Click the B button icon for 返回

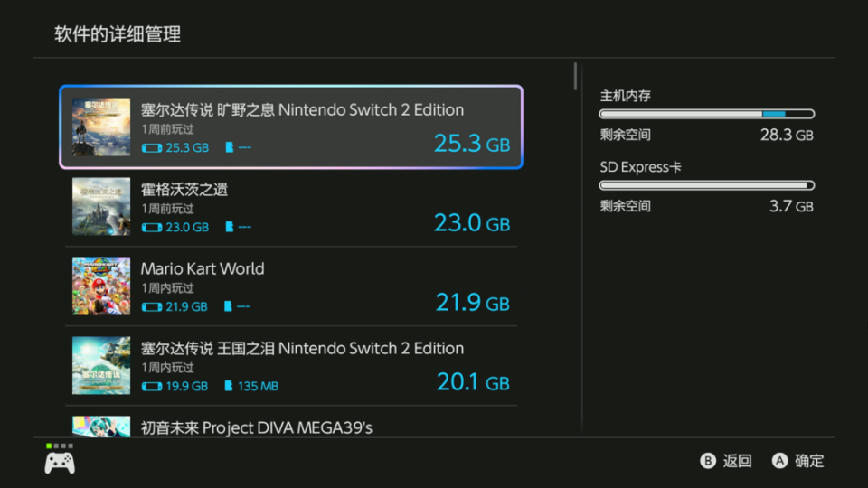[707, 461]
